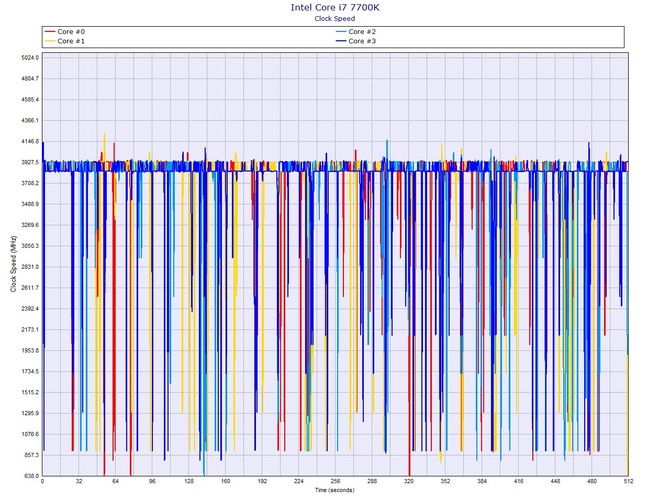
Task: Click the 4146.8 y-axis value
Action: [x=30, y=141]
